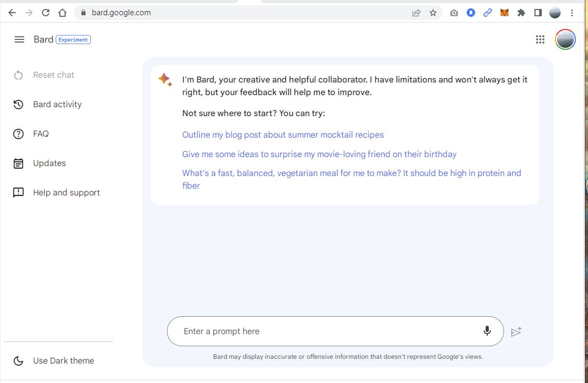This screenshot has height=383, width=588.
Task: Open the Google account avatar
Action: [x=565, y=39]
